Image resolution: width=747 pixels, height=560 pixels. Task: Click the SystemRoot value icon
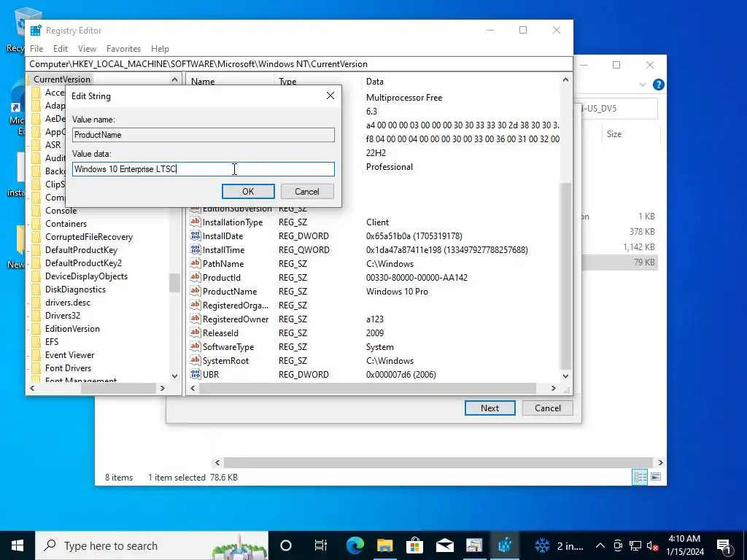[196, 360]
